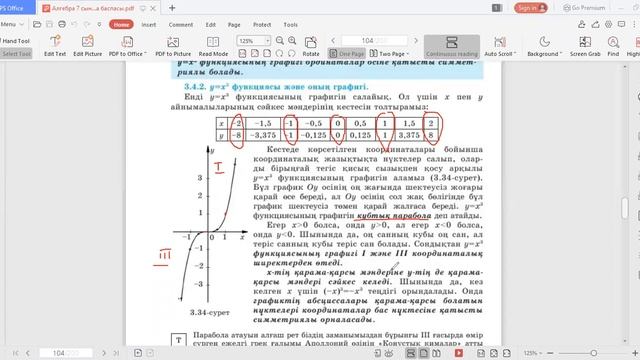Click the settings gear icon top right
The width and height of the screenshot is (640, 360).
click(609, 24)
